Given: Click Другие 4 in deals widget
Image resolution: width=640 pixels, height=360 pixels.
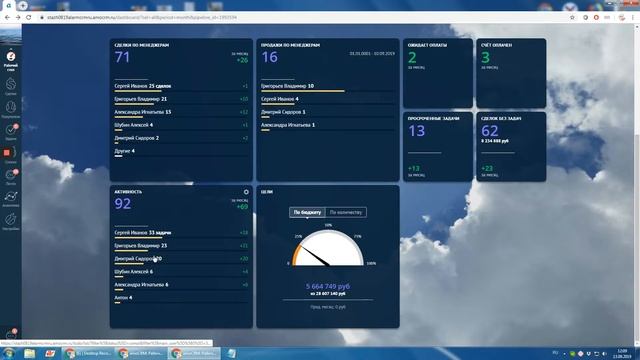Looking at the screenshot, I should click(181, 152).
